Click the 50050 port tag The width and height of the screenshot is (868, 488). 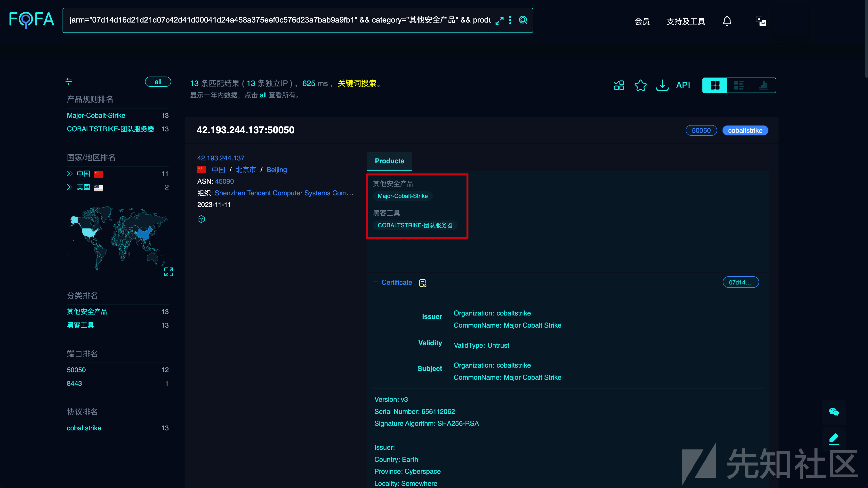701,131
